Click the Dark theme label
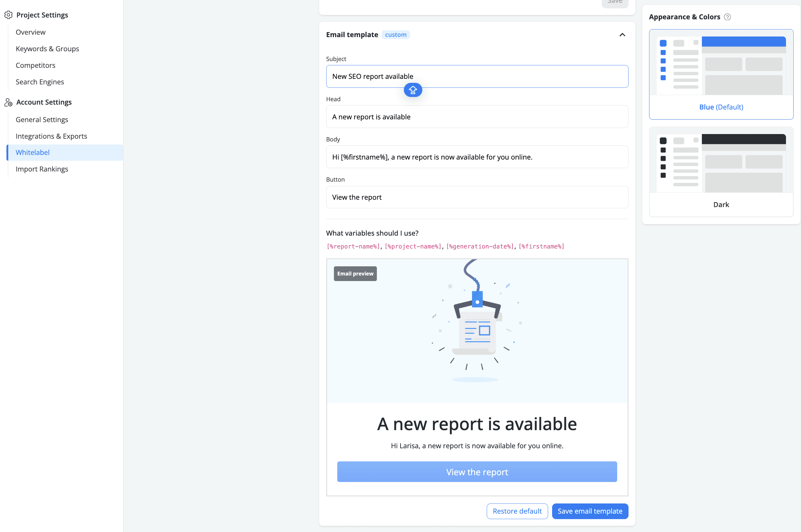801x532 pixels. coord(721,205)
